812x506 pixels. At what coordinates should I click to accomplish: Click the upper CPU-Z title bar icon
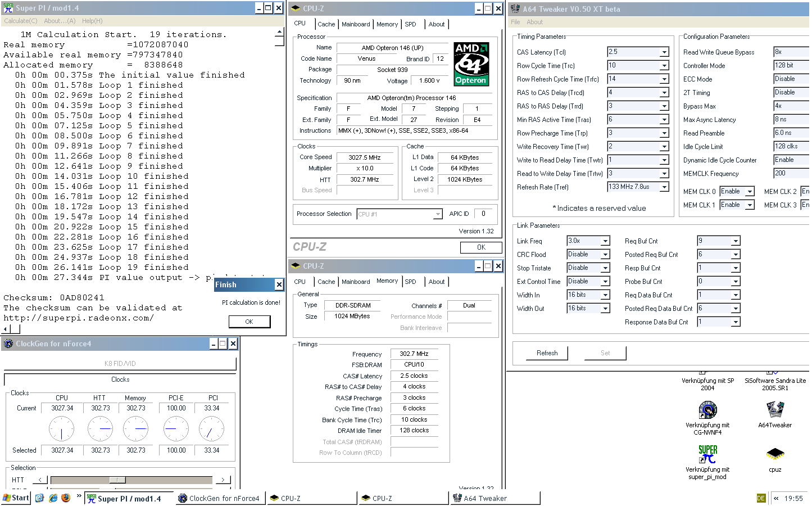point(296,8)
